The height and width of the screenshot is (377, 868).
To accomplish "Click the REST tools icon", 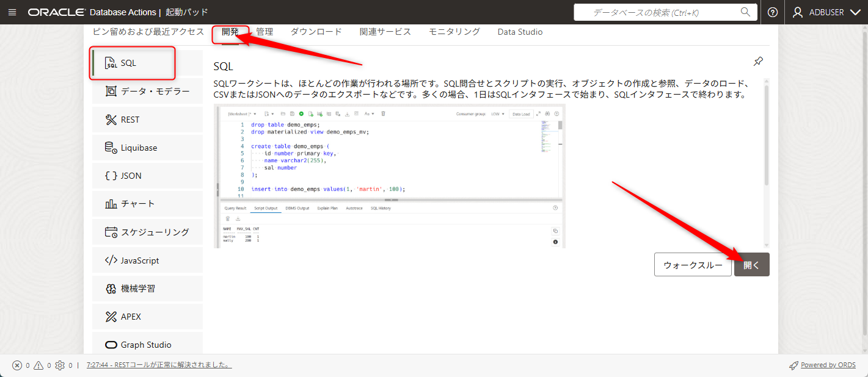I will 111,120.
